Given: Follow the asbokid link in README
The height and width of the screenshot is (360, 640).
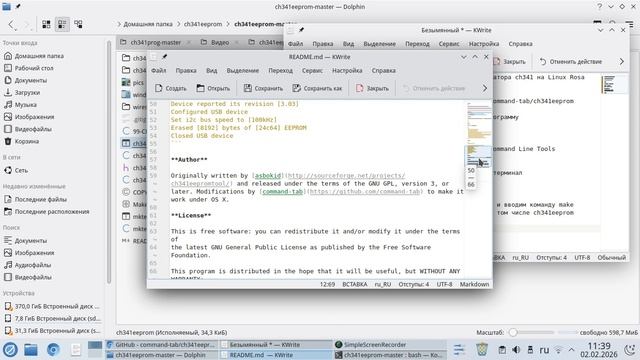Looking at the screenshot, I should click(x=268, y=176).
